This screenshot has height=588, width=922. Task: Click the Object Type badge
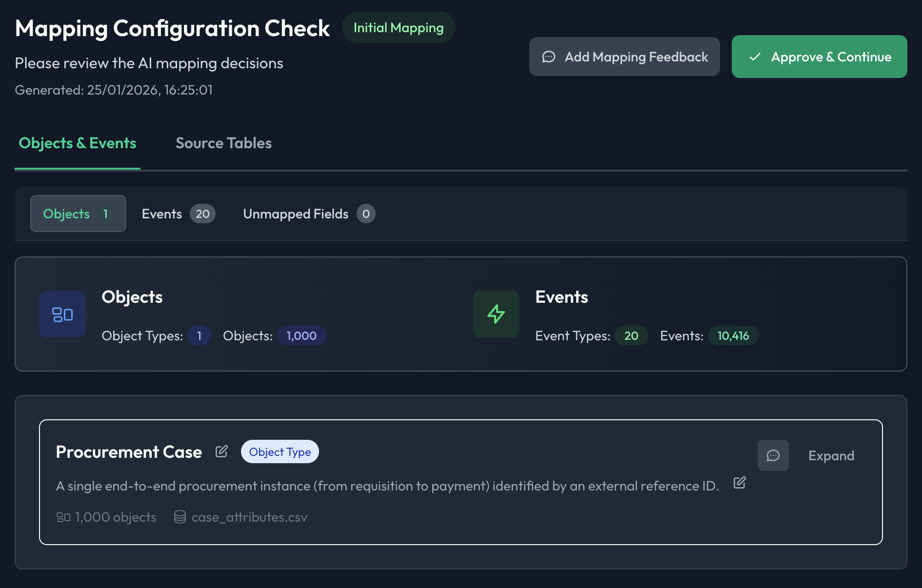point(280,452)
